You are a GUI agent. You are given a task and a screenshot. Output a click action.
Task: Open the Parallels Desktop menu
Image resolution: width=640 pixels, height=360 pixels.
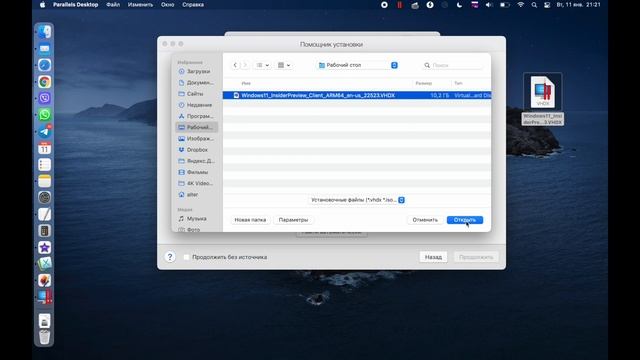[x=76, y=5]
